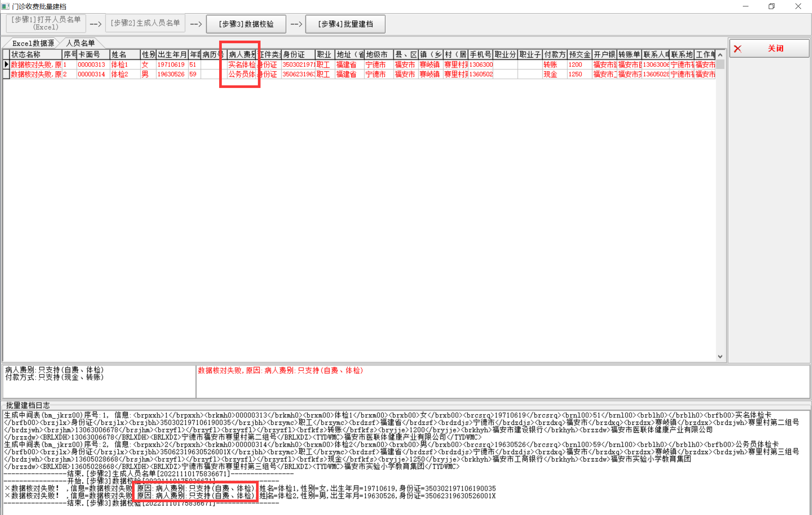Select the 人员名单 tab

point(80,43)
